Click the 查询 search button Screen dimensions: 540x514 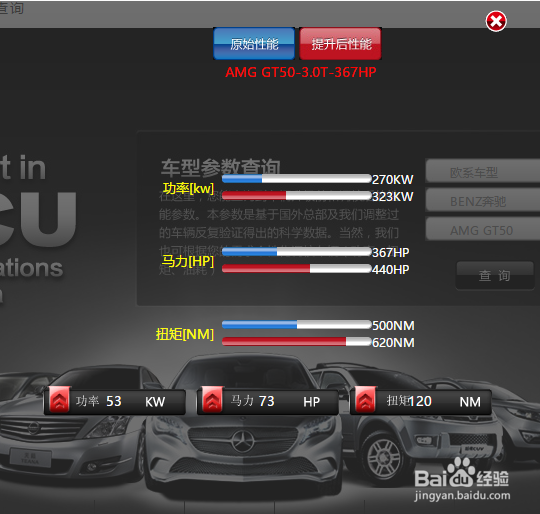[x=495, y=275]
